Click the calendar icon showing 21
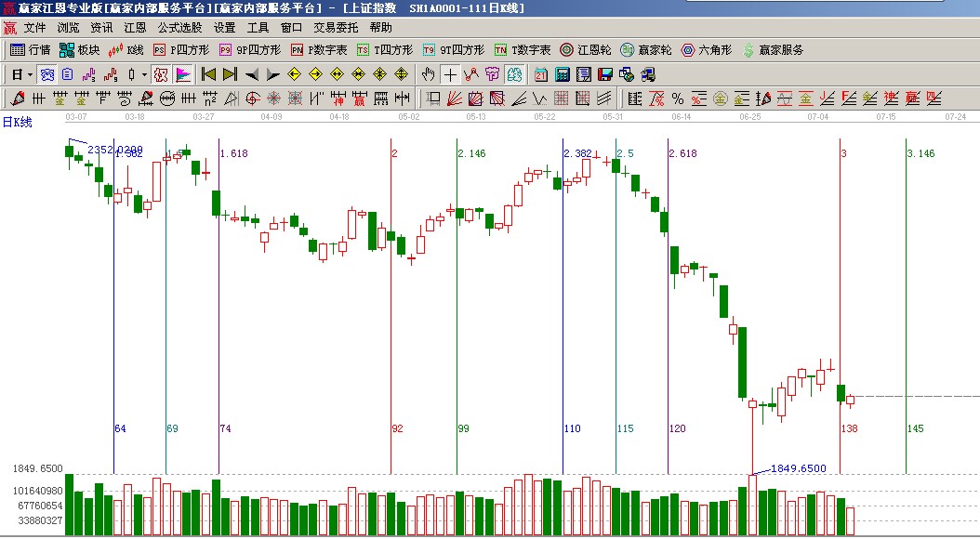The width and height of the screenshot is (980, 539). click(541, 74)
